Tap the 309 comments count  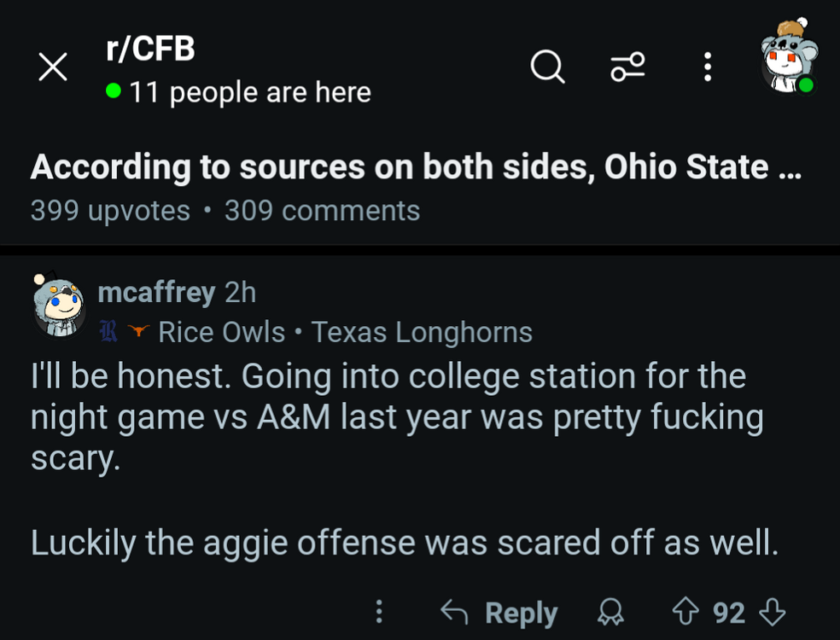click(x=322, y=211)
